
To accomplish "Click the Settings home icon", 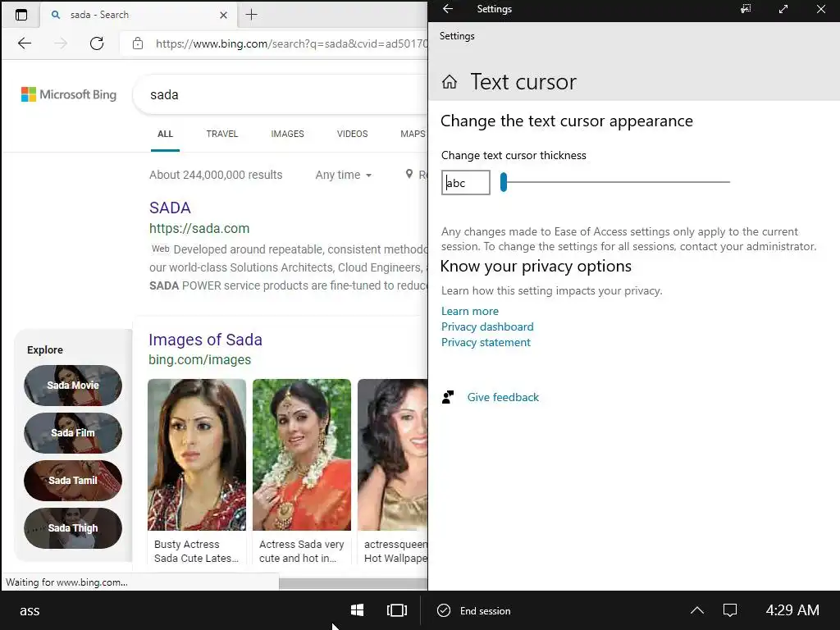I will pos(450,82).
